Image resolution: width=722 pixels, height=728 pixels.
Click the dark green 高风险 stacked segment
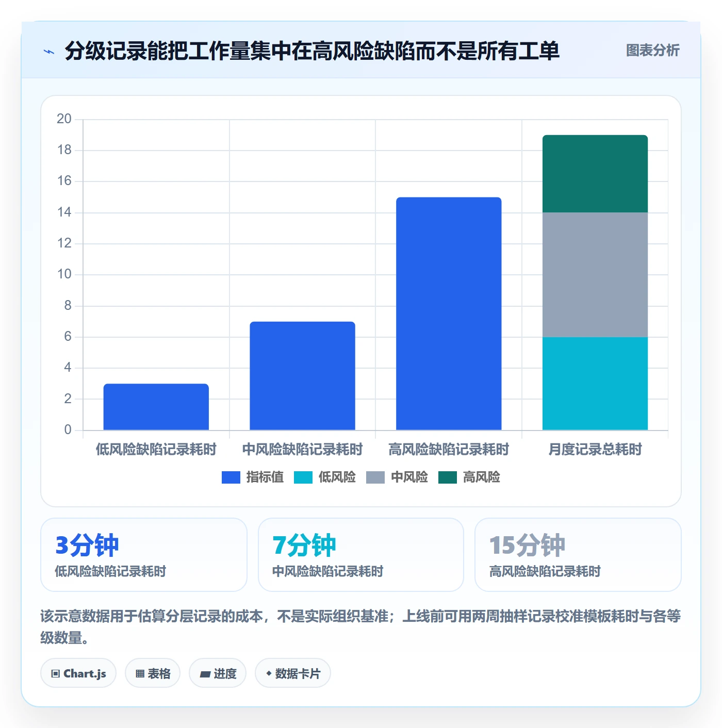point(595,174)
